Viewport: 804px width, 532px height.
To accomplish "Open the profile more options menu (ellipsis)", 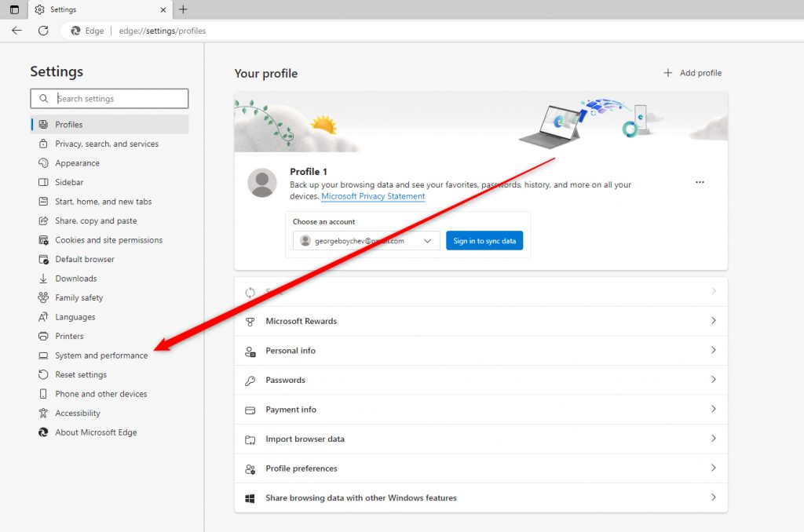I will tap(700, 181).
